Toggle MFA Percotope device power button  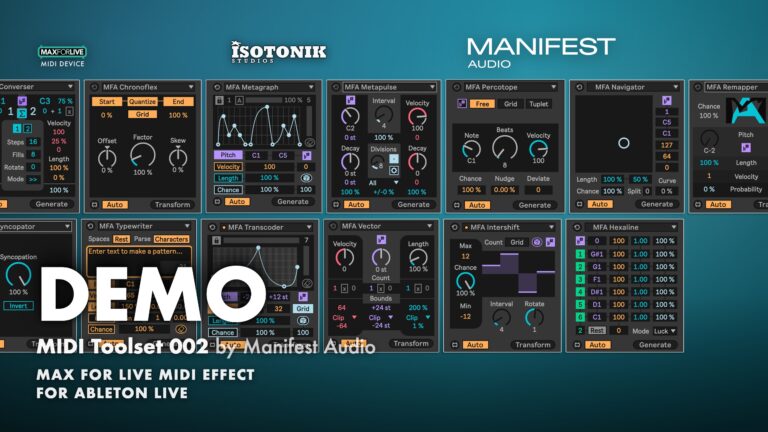click(x=456, y=87)
